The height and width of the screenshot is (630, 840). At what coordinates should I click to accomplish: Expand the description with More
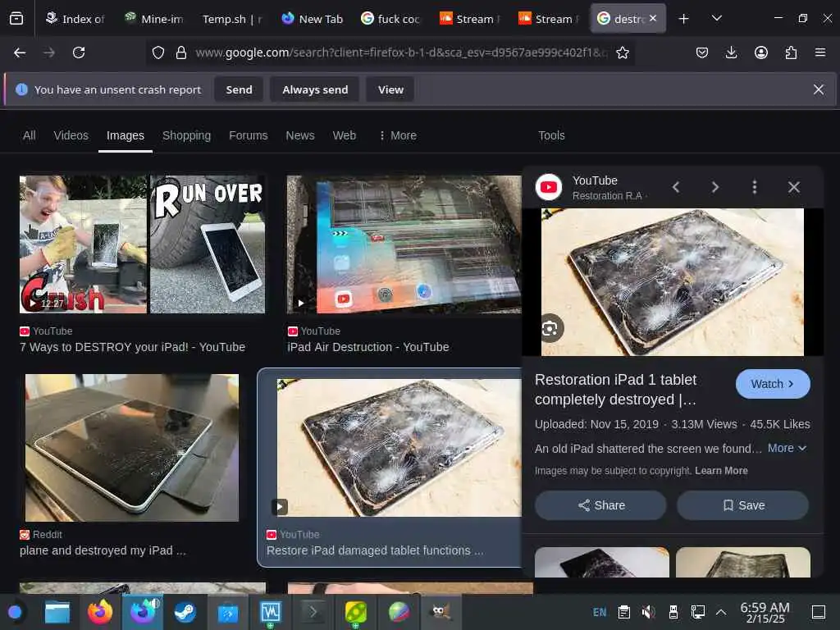pyautogui.click(x=787, y=449)
